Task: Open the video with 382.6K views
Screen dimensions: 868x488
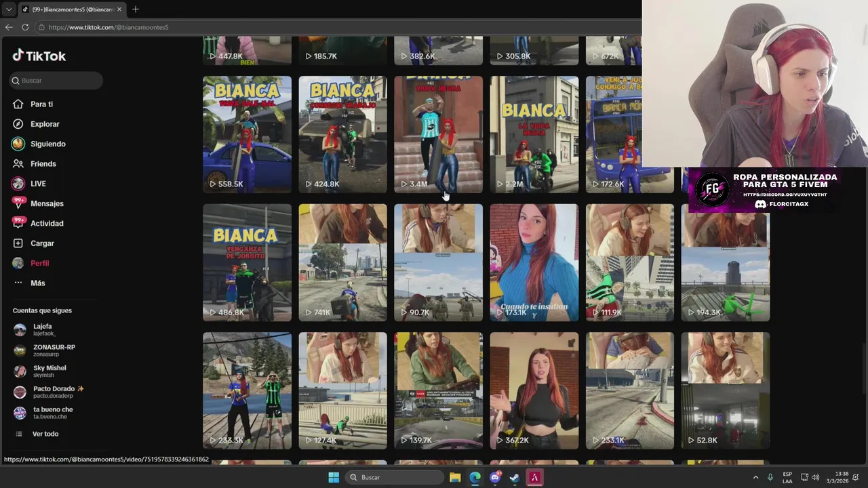Action: (x=438, y=51)
